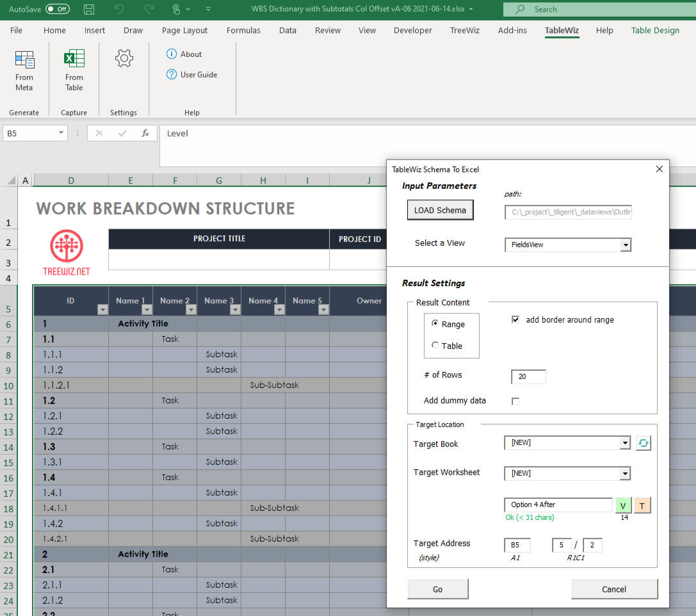Open the About info item
Screen dimensions: 696x616
[184, 54]
